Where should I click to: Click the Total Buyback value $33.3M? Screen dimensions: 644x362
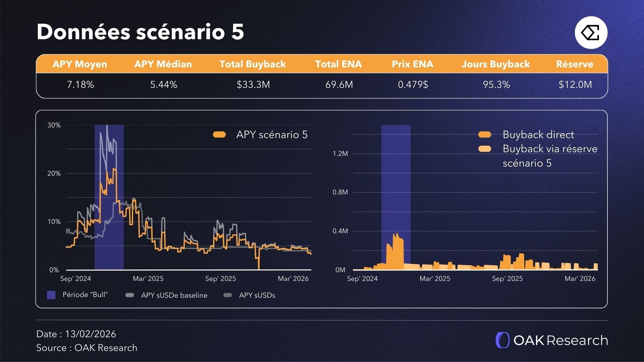pos(253,85)
